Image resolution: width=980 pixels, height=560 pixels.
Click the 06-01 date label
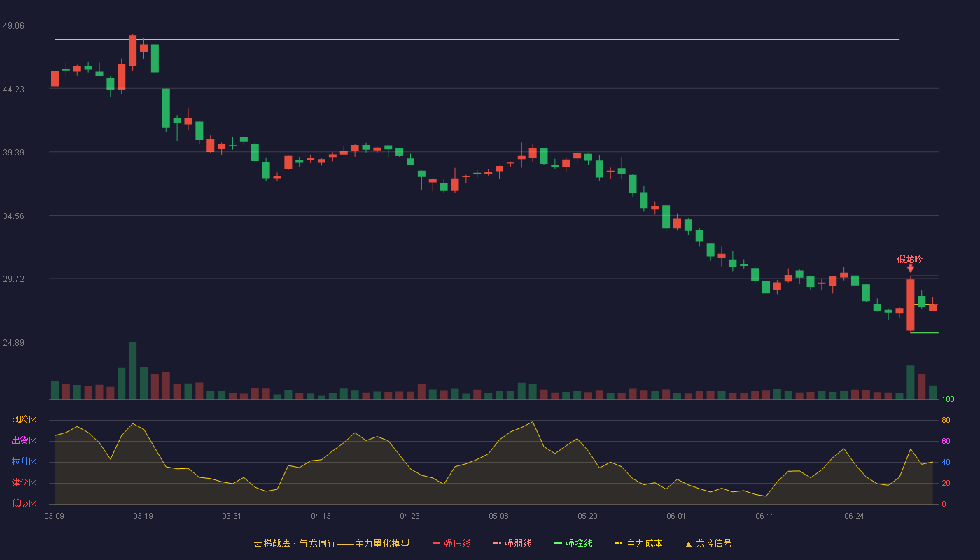[x=676, y=516]
